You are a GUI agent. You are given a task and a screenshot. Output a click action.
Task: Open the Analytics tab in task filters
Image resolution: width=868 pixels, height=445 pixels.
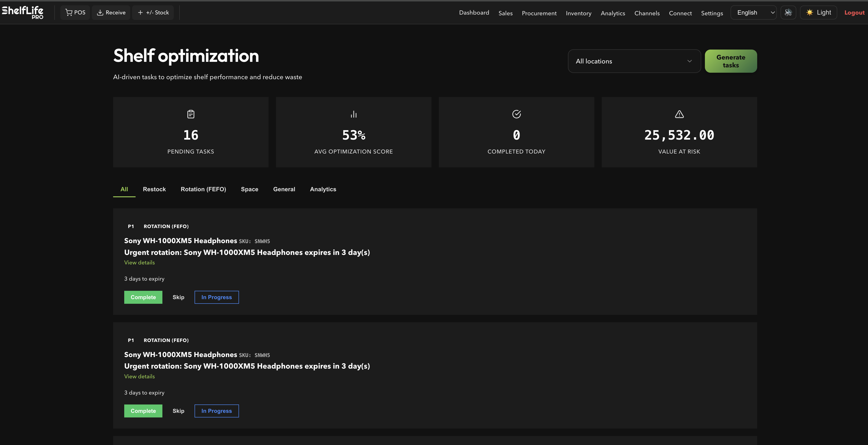click(323, 189)
